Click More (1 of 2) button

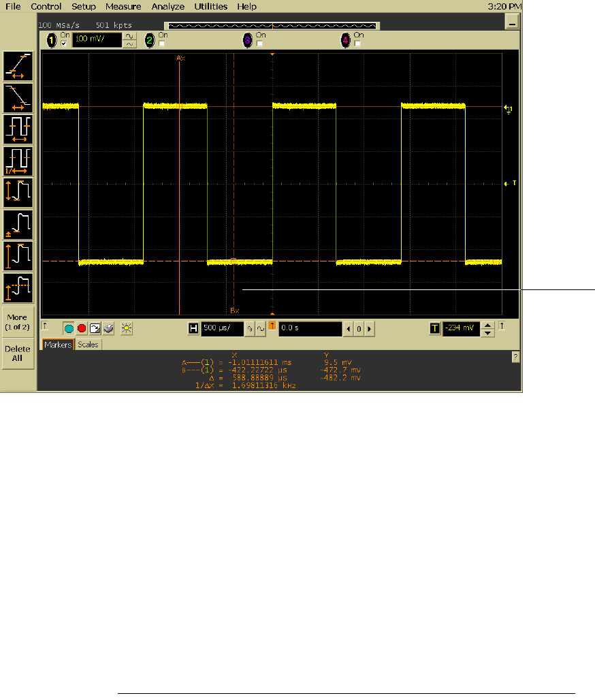point(18,322)
